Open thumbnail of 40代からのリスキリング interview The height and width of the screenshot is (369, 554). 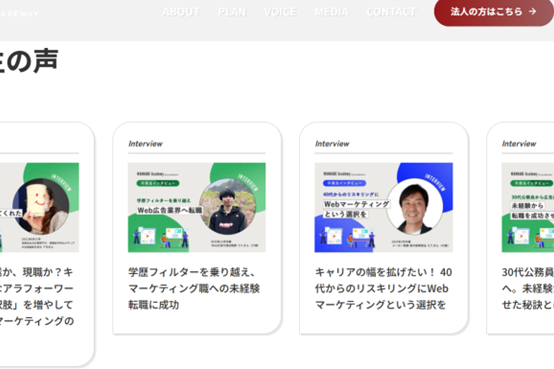point(384,207)
